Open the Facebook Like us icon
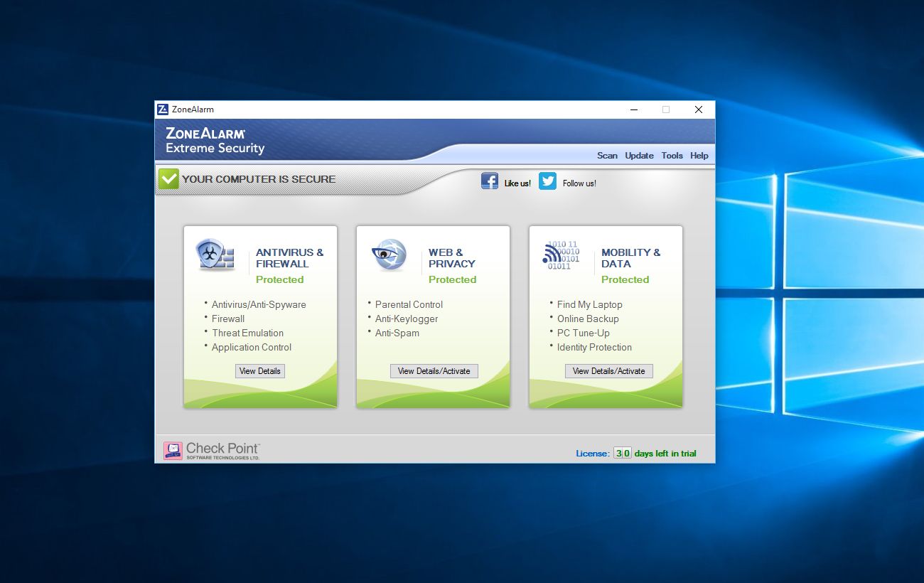Screen dimensions: 924x583 (490, 181)
